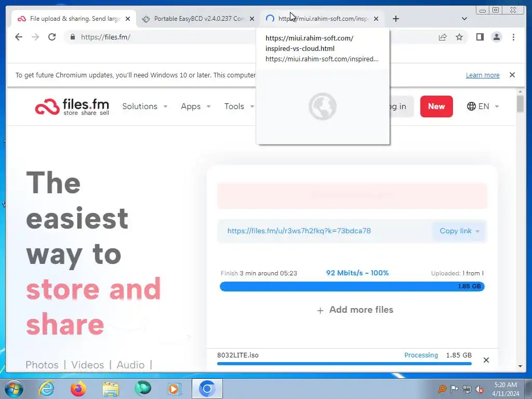The image size is (532, 399).
Task: Click the scrollbar down arrow
Action: click(x=520, y=366)
